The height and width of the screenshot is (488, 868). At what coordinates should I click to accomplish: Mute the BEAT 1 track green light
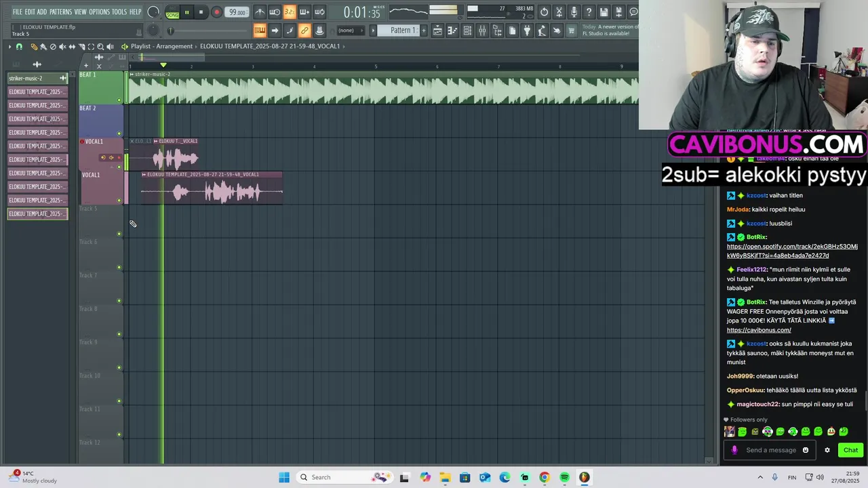[119, 100]
